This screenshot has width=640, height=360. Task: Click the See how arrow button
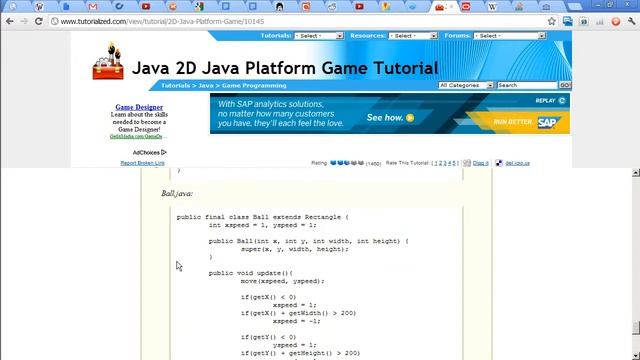coord(410,118)
